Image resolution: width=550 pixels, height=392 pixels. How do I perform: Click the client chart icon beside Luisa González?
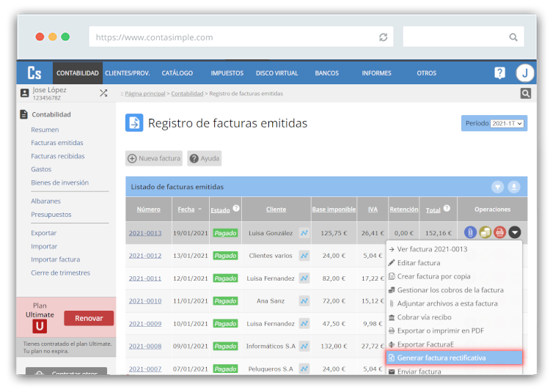pos(304,233)
